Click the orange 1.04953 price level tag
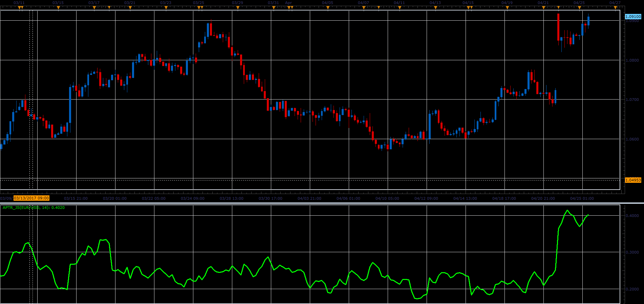Screen dimensions: 644x304 pyautogui.click(x=633, y=180)
